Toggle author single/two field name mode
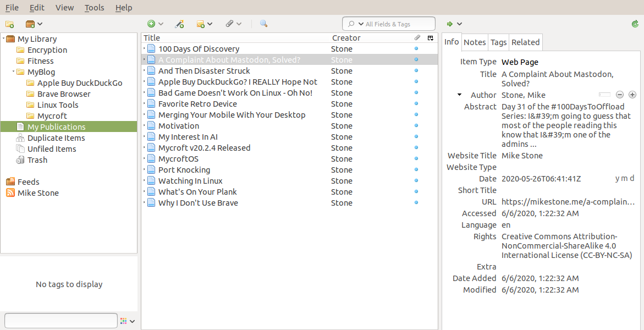The width and height of the screenshot is (644, 330). point(604,95)
